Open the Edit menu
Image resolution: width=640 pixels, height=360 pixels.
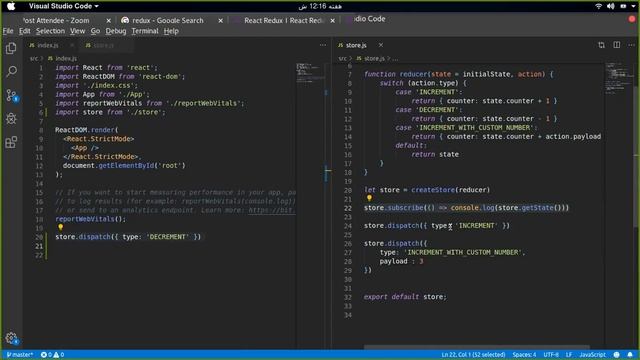tap(24, 31)
